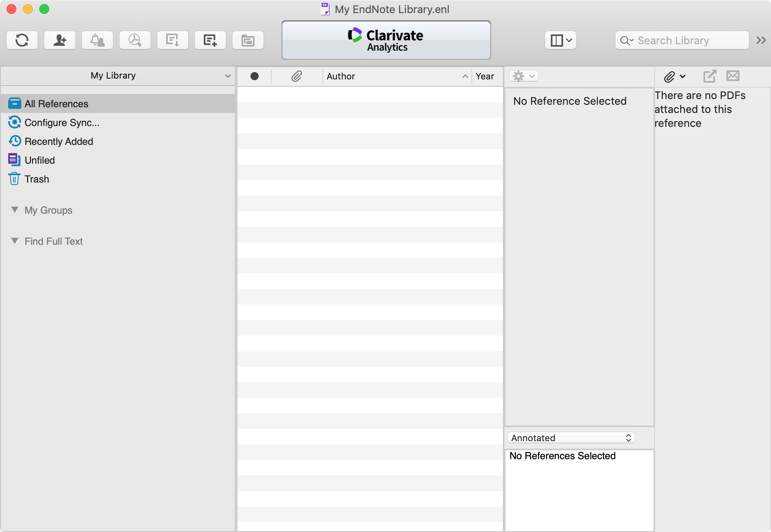The image size is (771, 532).
Task: Click the Clarivate Analytics banner button
Action: tap(386, 40)
